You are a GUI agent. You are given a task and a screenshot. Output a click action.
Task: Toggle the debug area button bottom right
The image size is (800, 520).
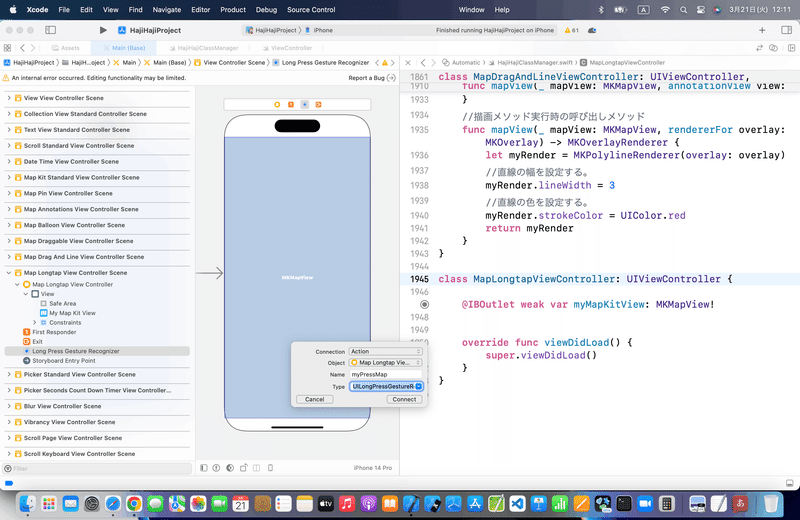pos(789,483)
